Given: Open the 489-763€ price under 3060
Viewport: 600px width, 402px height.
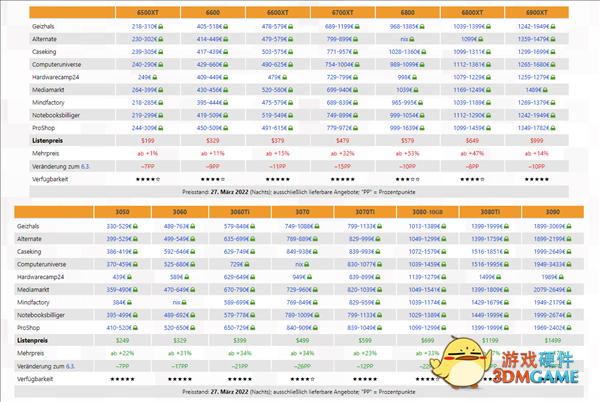Looking at the screenshot, I should 177,226.
